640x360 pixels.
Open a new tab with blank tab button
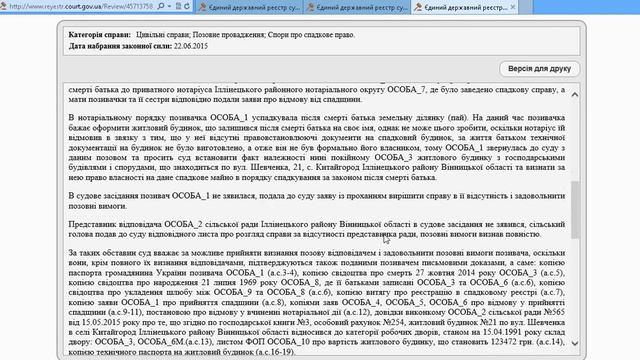point(526,7)
